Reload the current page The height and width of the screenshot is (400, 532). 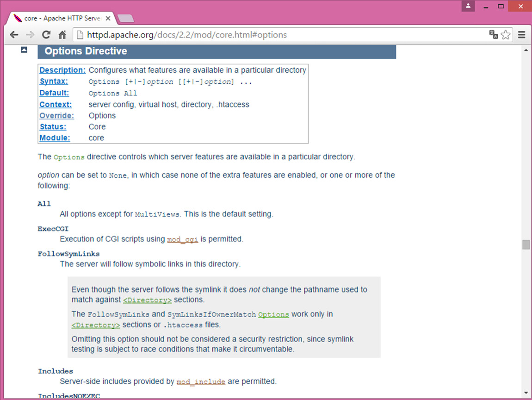click(x=46, y=35)
